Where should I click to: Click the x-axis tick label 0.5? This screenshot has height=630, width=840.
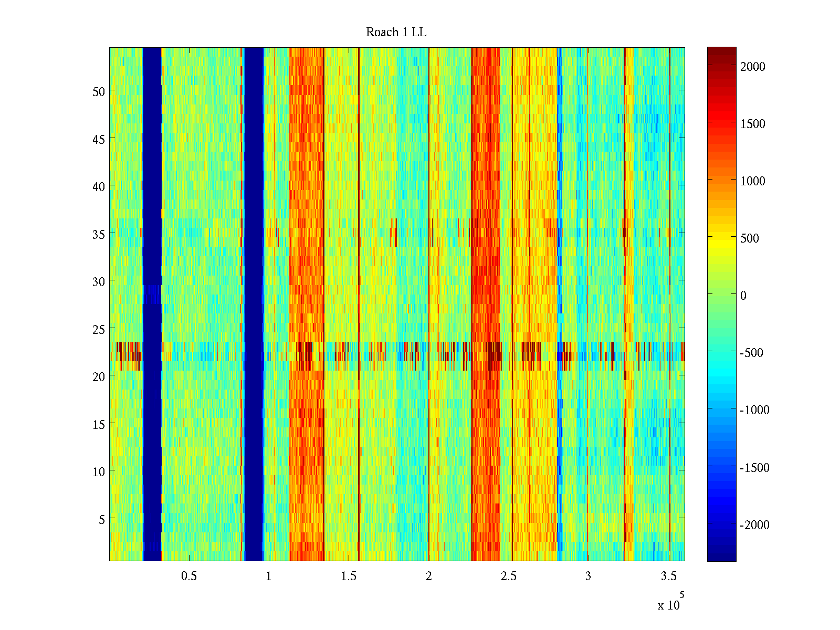pos(189,576)
